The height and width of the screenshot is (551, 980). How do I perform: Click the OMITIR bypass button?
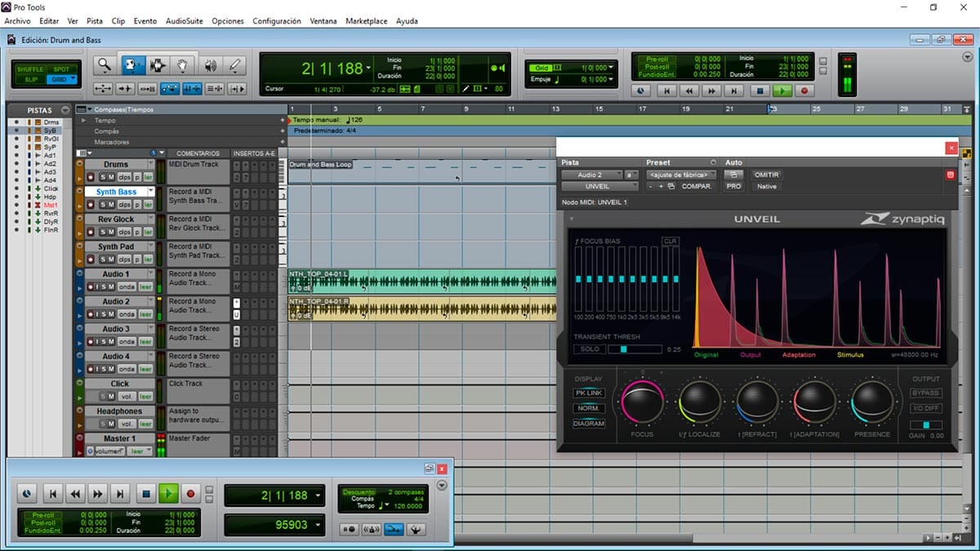[x=766, y=175]
